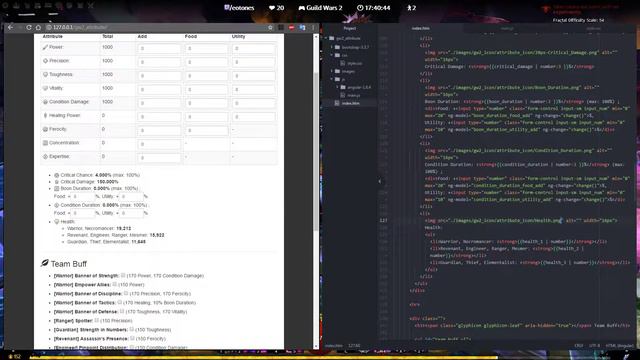Expand the images folder in project tree
Image resolution: width=640 pixels, height=360 pixels.
[332, 71]
